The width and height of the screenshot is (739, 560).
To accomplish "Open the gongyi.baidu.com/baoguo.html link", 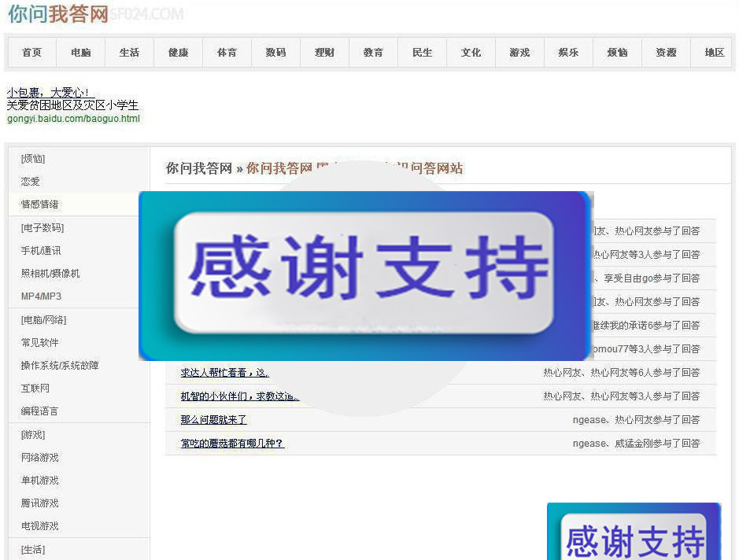I will pyautogui.click(x=73, y=120).
